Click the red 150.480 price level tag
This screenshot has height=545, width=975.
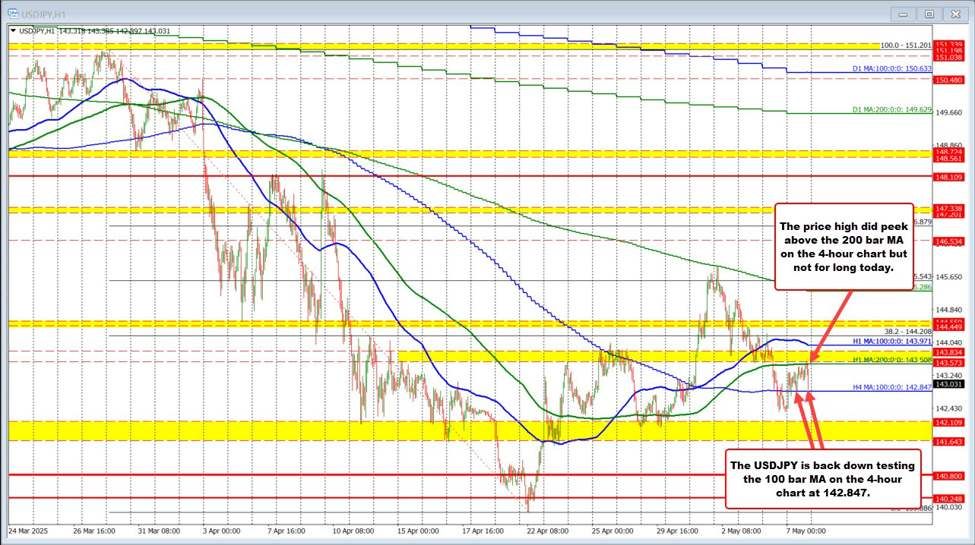[x=950, y=80]
